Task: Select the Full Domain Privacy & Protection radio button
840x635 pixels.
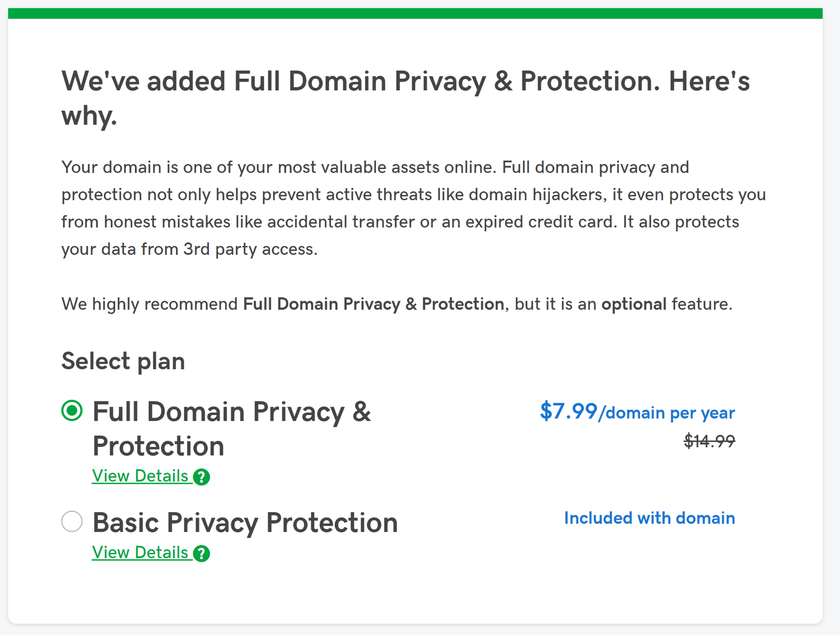Action: [72, 410]
